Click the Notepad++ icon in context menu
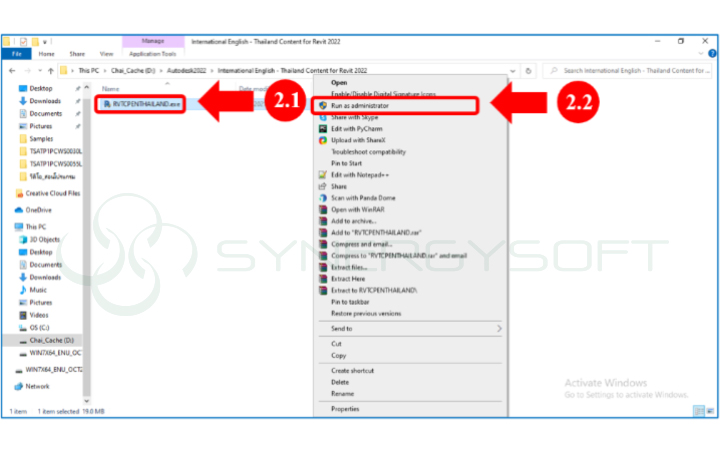This screenshot has height=450, width=720. tap(323, 175)
